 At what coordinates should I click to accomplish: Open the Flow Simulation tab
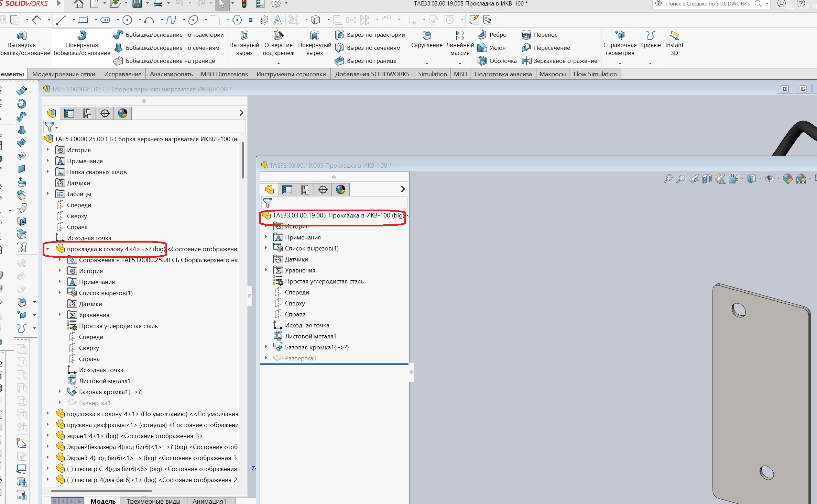595,74
